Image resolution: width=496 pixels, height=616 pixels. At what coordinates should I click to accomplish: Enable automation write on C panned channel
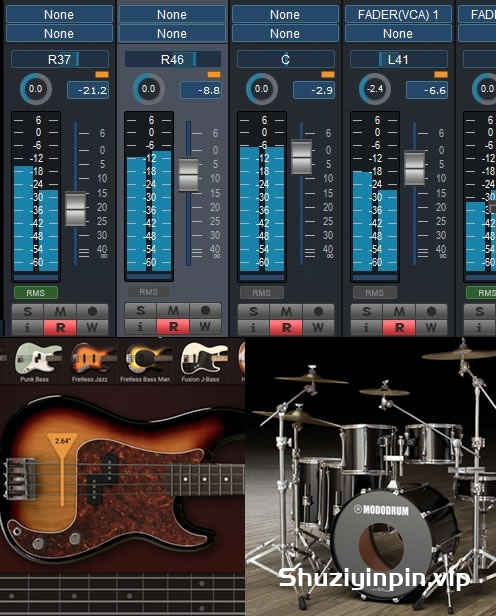coord(318,327)
